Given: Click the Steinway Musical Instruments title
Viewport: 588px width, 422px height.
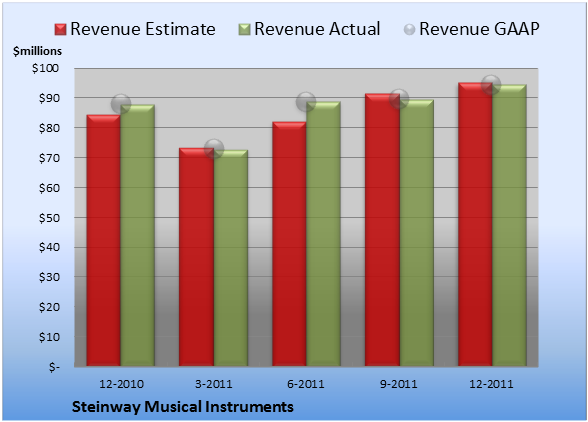Looking at the screenshot, I should click(183, 407).
